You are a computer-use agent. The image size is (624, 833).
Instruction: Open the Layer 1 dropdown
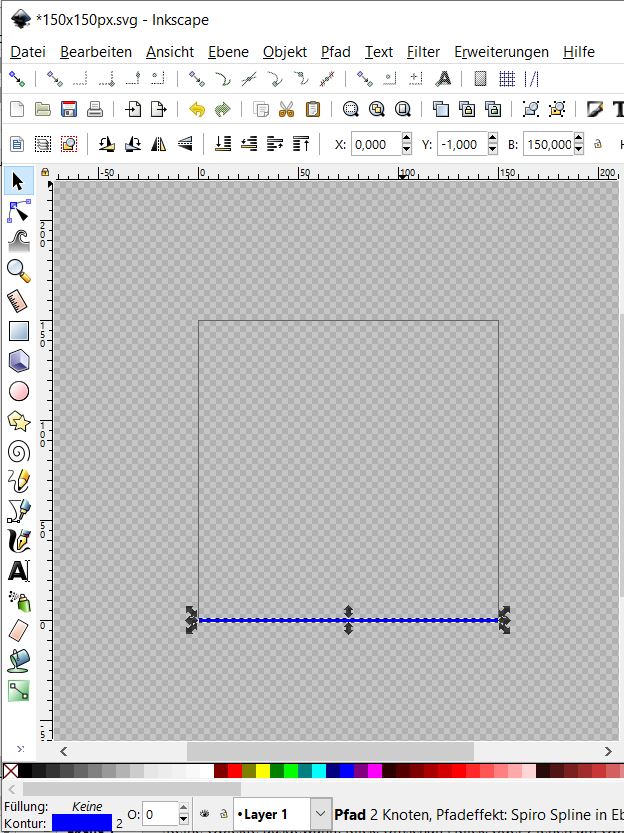320,814
